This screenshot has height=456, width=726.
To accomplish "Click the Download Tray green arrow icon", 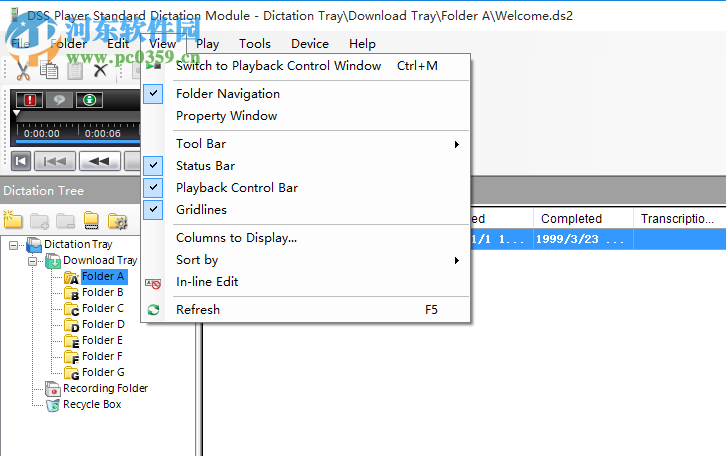I will coord(53,261).
